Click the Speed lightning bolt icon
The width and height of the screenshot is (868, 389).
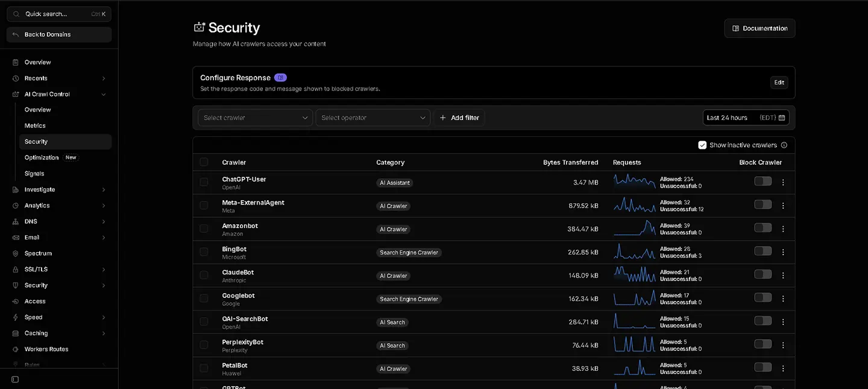click(16, 317)
